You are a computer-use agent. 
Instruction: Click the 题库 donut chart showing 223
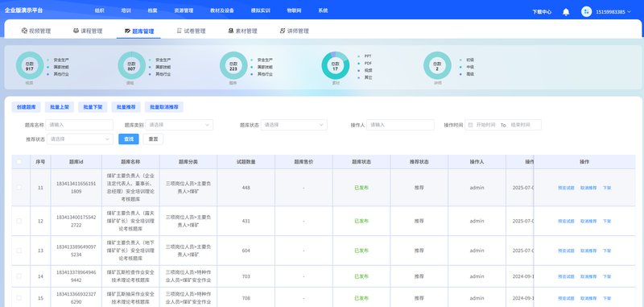(233, 66)
